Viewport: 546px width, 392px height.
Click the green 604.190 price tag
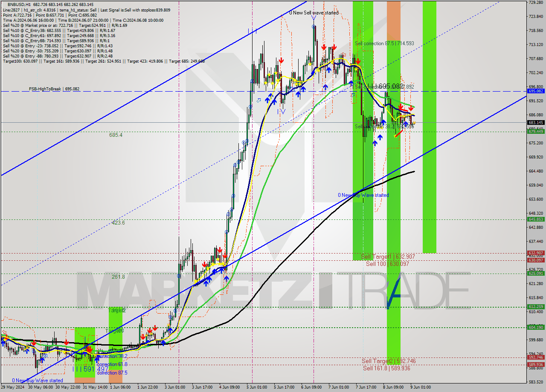[536, 327]
